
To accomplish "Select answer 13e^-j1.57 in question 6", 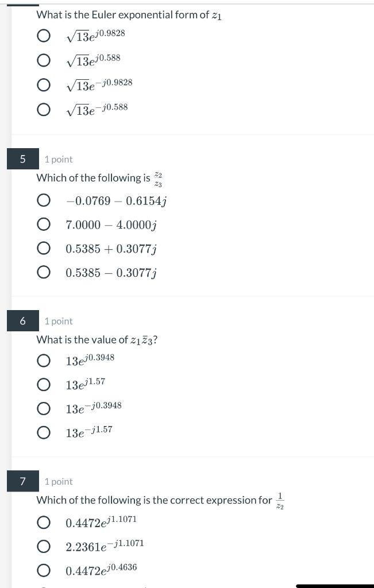I will point(44,432).
